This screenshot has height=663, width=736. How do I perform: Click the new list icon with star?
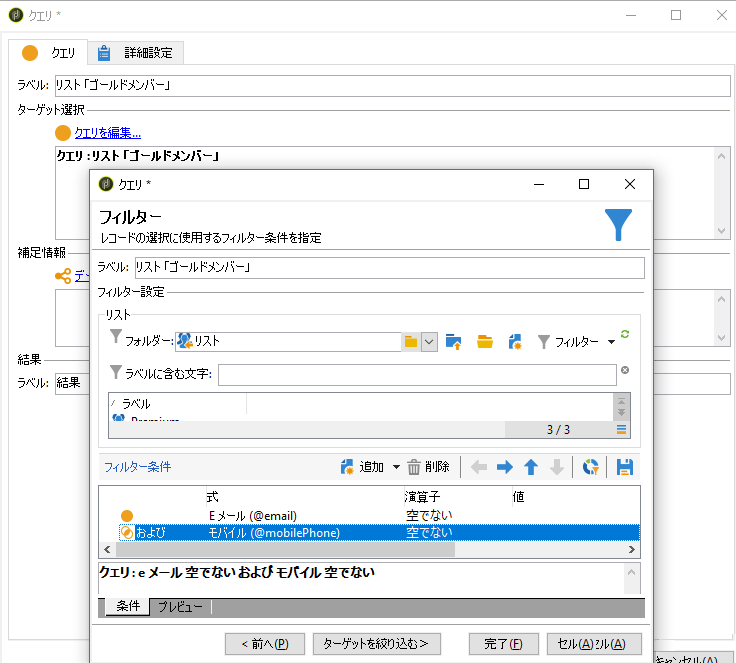pos(515,342)
